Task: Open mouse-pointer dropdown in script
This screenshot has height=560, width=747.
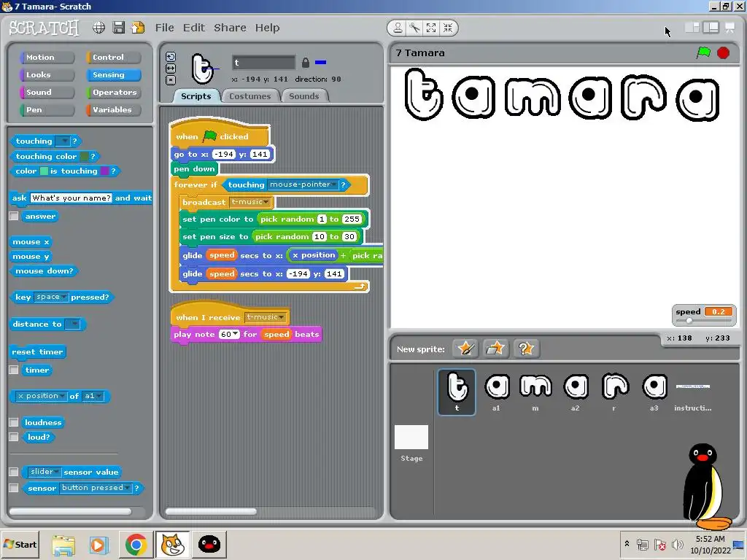Action: [x=303, y=184]
